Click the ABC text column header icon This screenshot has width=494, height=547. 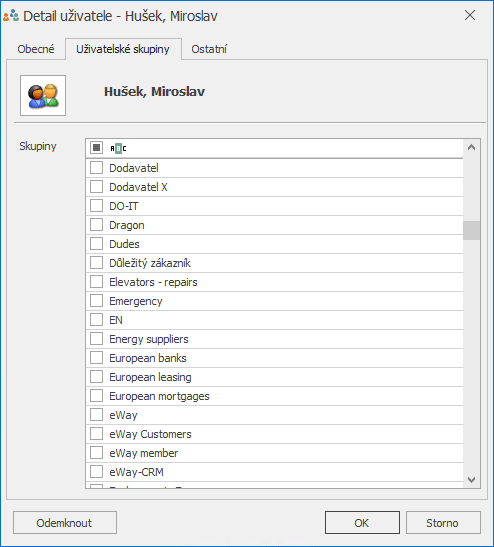tap(118, 148)
